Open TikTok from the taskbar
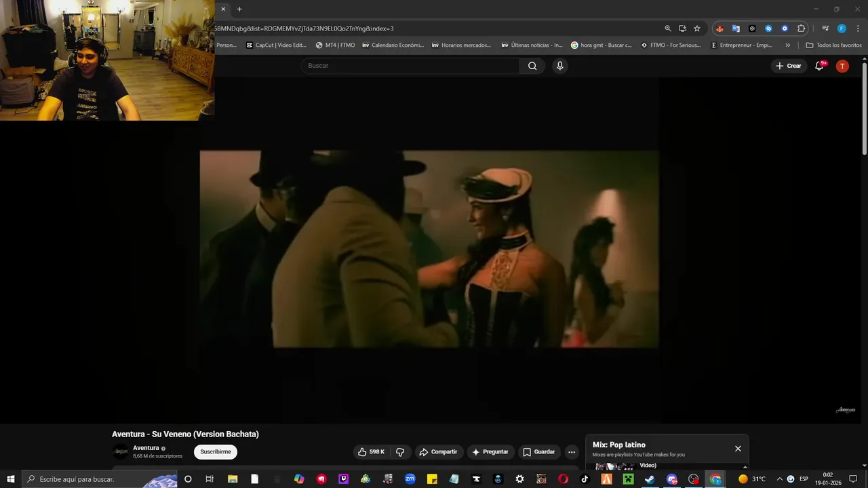 (585, 479)
